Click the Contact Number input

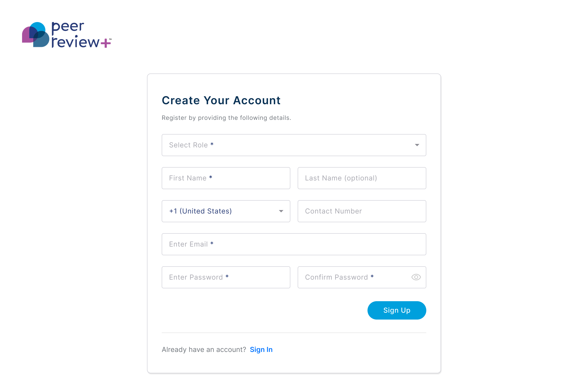coord(362,211)
